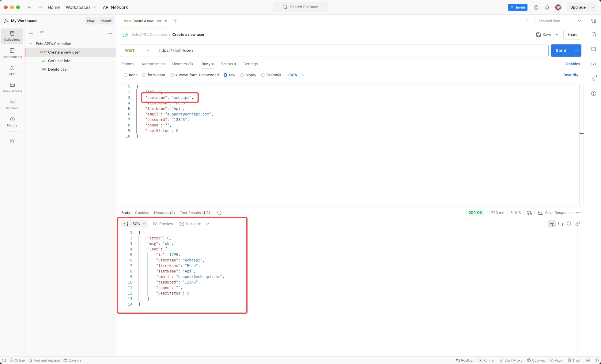Expand the Visualize dropdown in response
This screenshot has width=601, height=364.
pos(208,224)
